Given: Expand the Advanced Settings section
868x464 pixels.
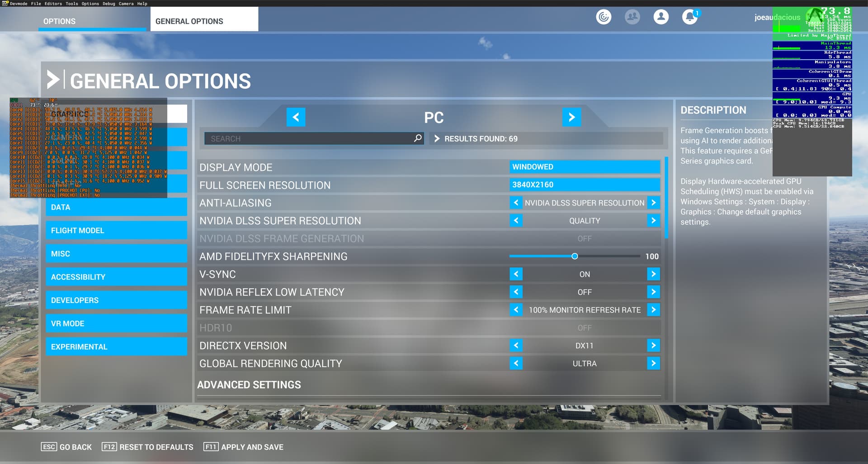Looking at the screenshot, I should 249,384.
